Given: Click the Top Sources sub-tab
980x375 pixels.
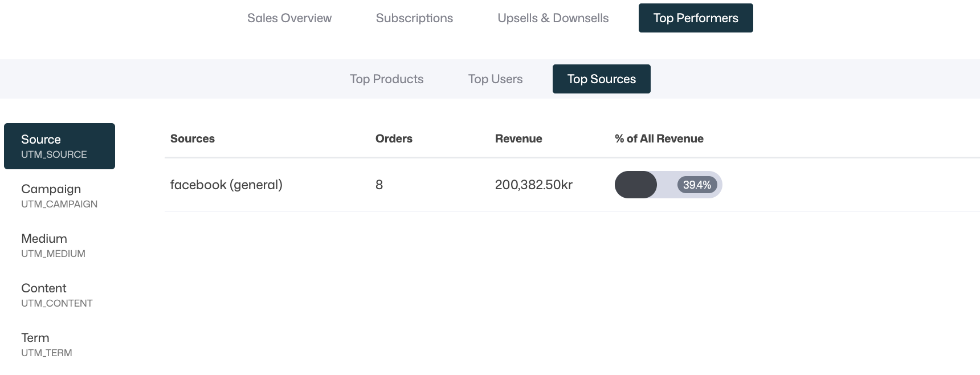Looking at the screenshot, I should tap(601, 79).
